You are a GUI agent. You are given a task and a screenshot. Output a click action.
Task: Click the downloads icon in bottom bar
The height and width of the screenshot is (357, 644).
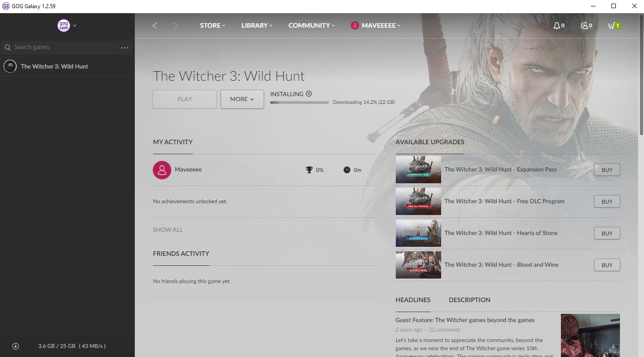pyautogui.click(x=15, y=346)
